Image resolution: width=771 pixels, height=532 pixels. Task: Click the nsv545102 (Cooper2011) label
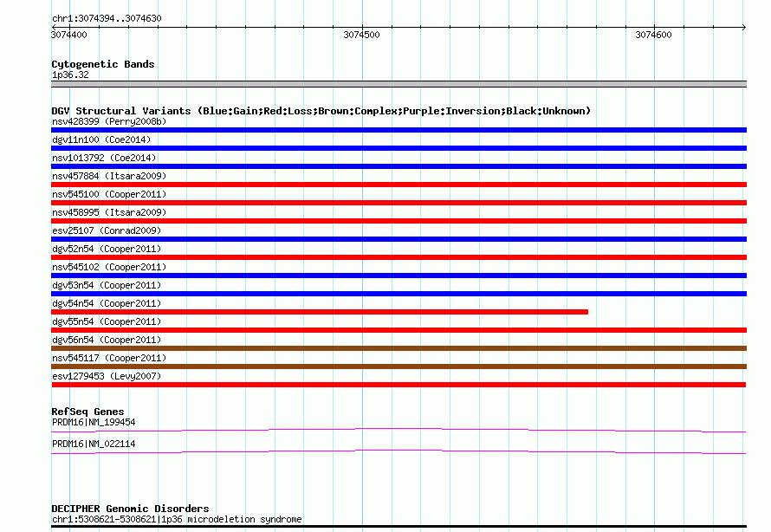tap(109, 267)
